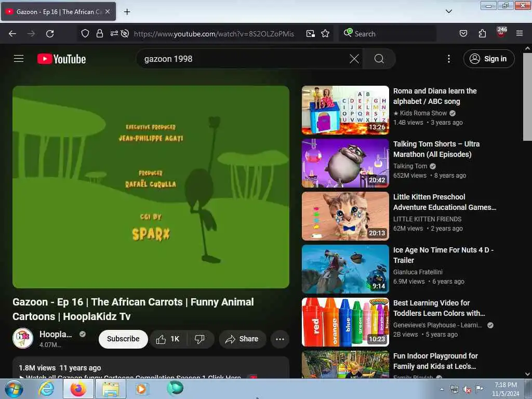Open the HooplaKidz channel avatar
The image size is (532, 399).
23,338
